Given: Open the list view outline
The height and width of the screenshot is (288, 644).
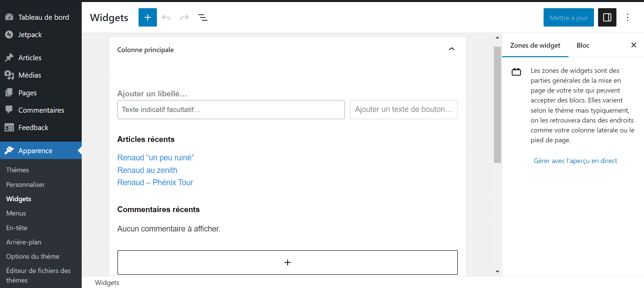Looking at the screenshot, I should point(203,17).
